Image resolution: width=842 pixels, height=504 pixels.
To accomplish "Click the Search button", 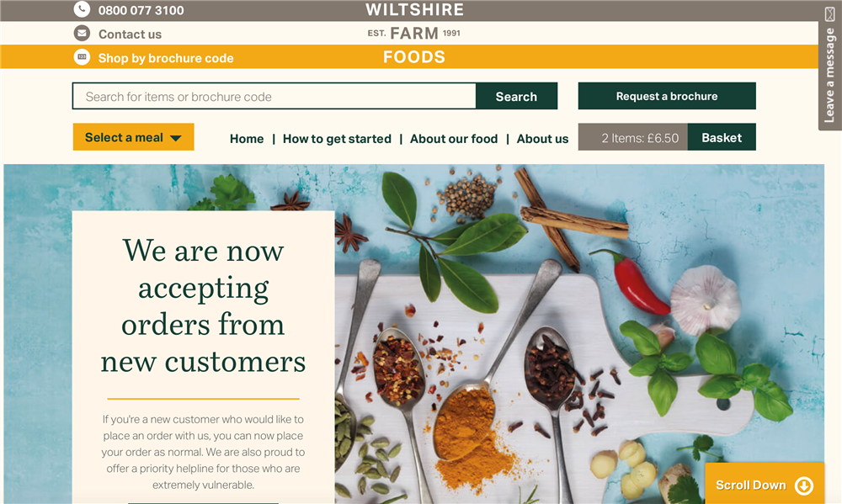I will [x=516, y=96].
